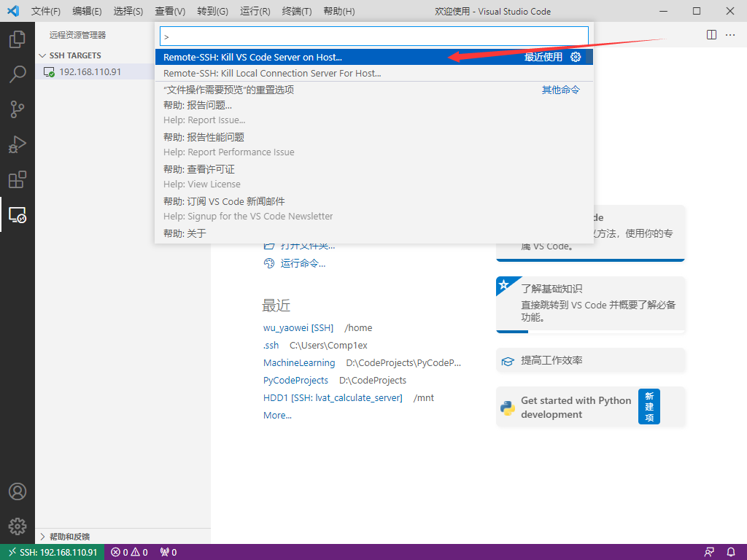Split the editor layout icon
Image resolution: width=747 pixels, height=560 pixels.
711,35
